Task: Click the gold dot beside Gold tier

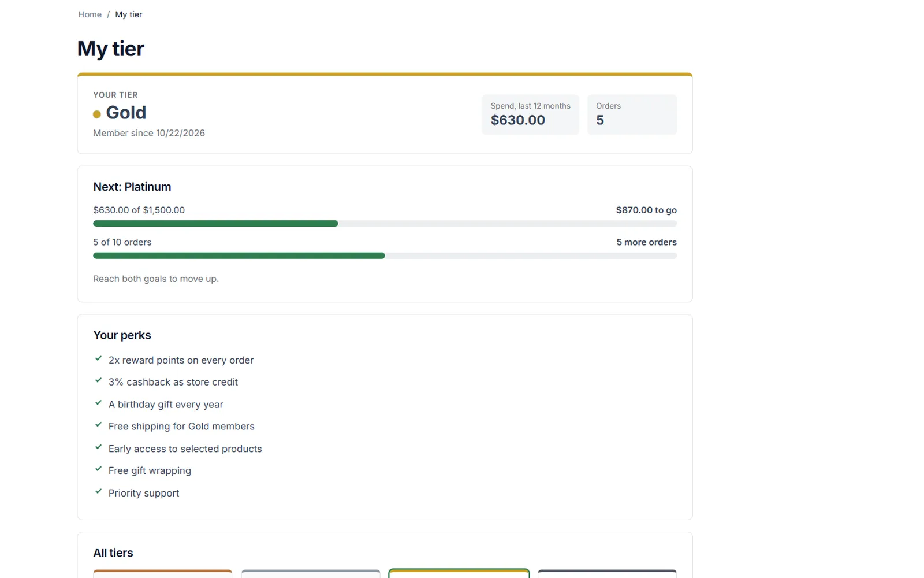Action: click(x=97, y=114)
